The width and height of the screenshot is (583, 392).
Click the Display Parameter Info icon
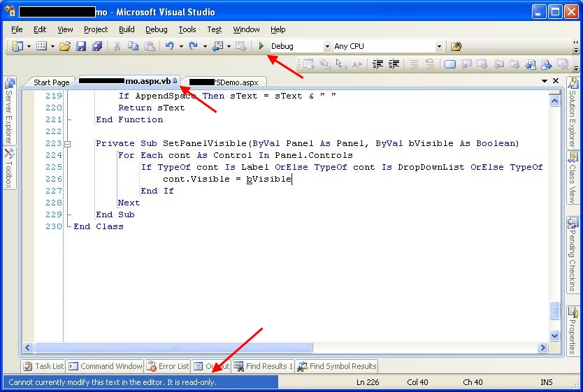coord(325,64)
